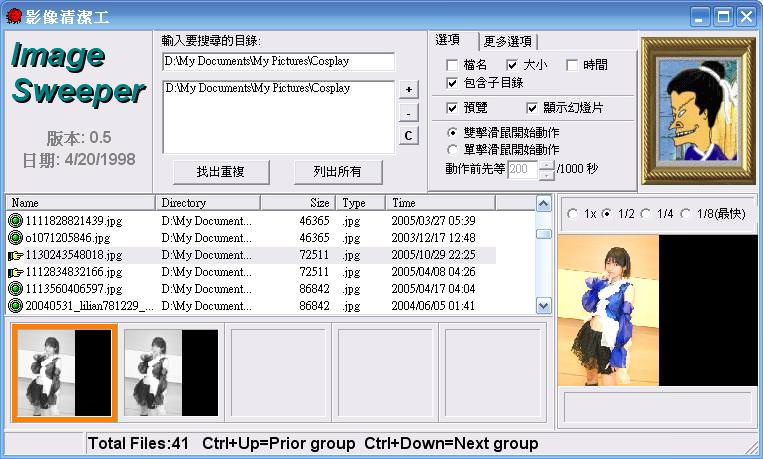Viewport: 763px width, 459px height.
Task: Sort the list by Name column header
Action: click(80, 203)
